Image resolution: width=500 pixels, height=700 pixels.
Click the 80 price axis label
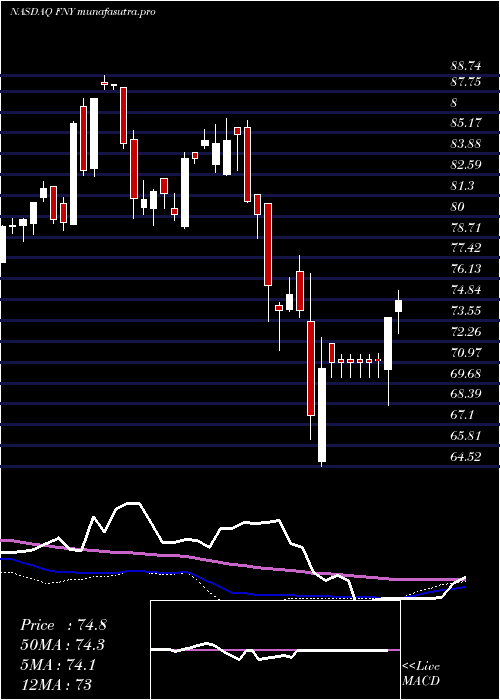click(x=458, y=207)
